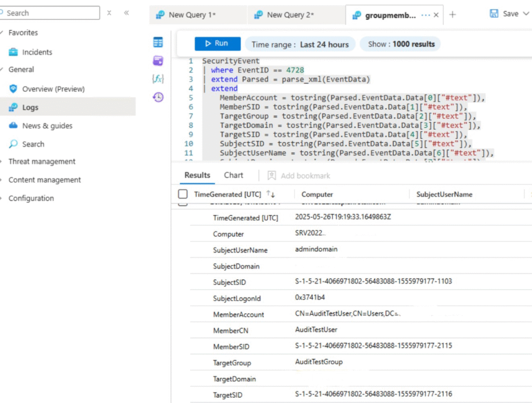The width and height of the screenshot is (532, 403).
Task: Select the SRV2022 computer value
Action: coord(310,233)
